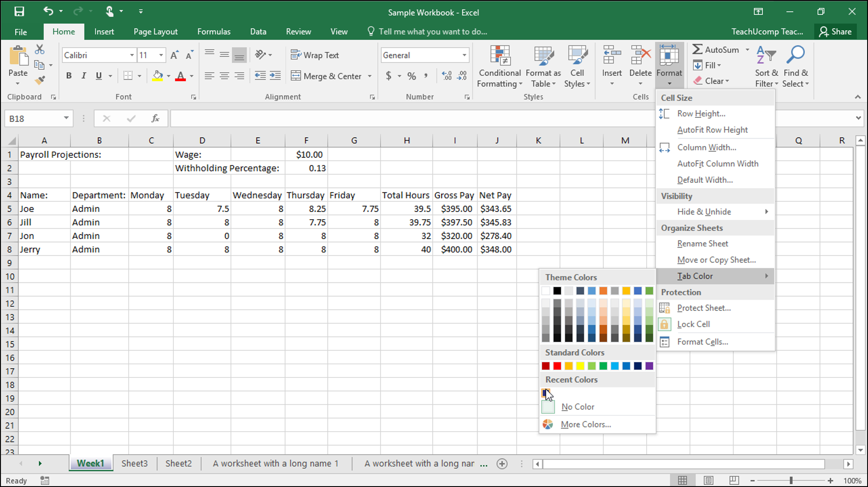Screen dimensions: 868x487
Task: Switch to Sheet2 tab
Action: coord(179,463)
